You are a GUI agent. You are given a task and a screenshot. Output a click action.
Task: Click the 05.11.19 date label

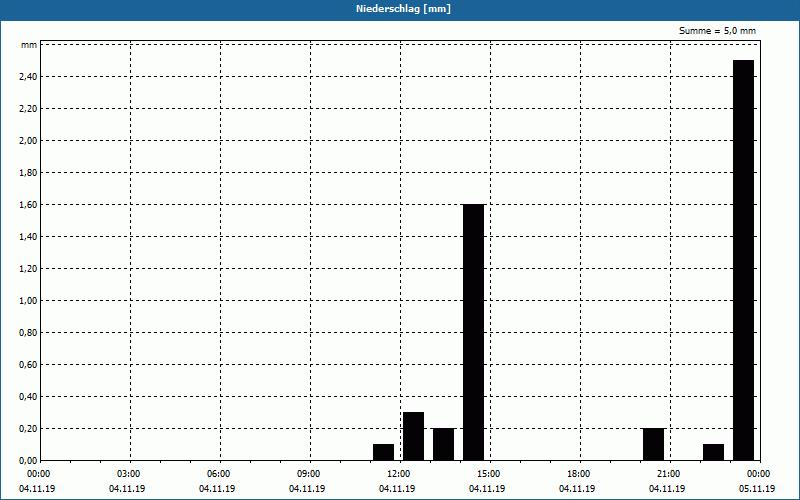757,488
